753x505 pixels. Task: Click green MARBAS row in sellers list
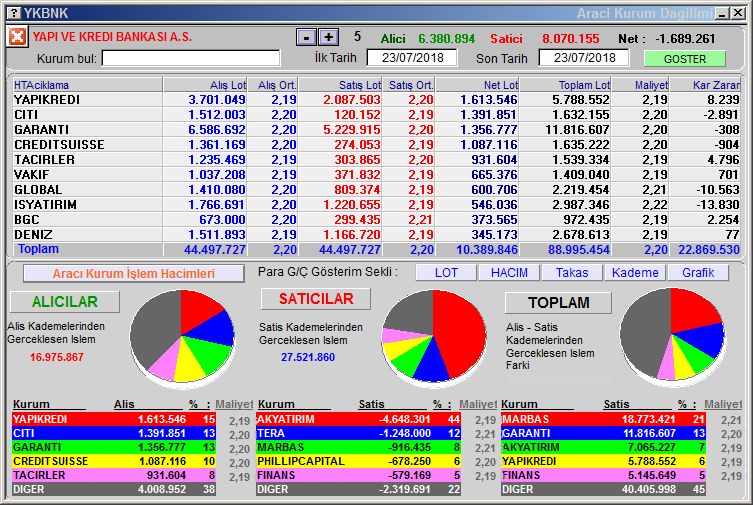pyautogui.click(x=359, y=447)
